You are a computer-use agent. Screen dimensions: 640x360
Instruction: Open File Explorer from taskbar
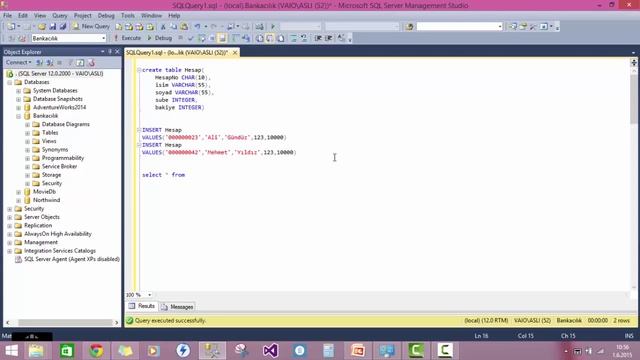tap(37, 351)
